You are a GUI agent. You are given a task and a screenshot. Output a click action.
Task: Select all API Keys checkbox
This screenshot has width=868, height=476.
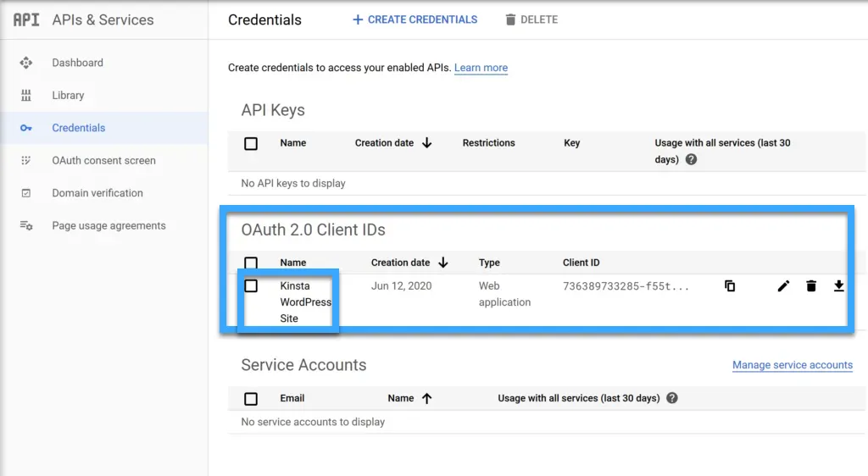(251, 144)
